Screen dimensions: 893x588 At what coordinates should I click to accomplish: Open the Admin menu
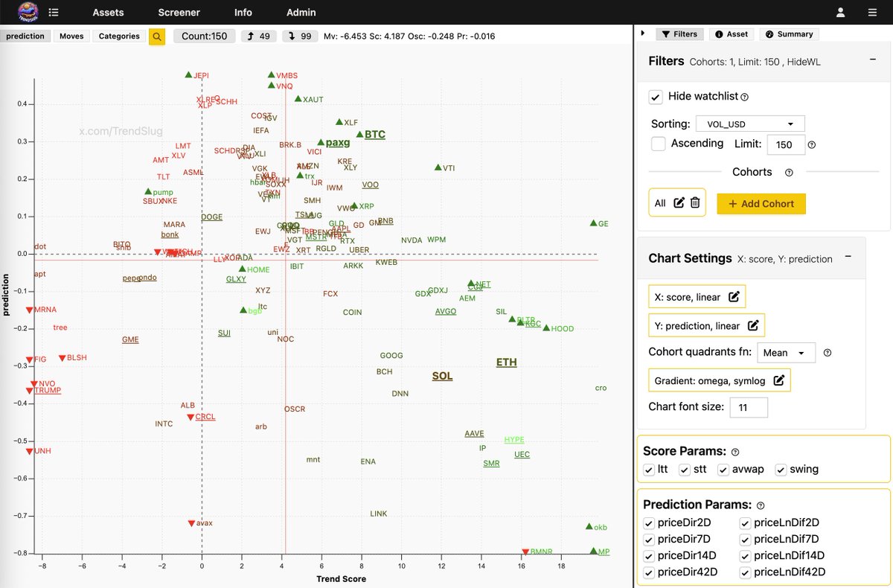tap(301, 13)
